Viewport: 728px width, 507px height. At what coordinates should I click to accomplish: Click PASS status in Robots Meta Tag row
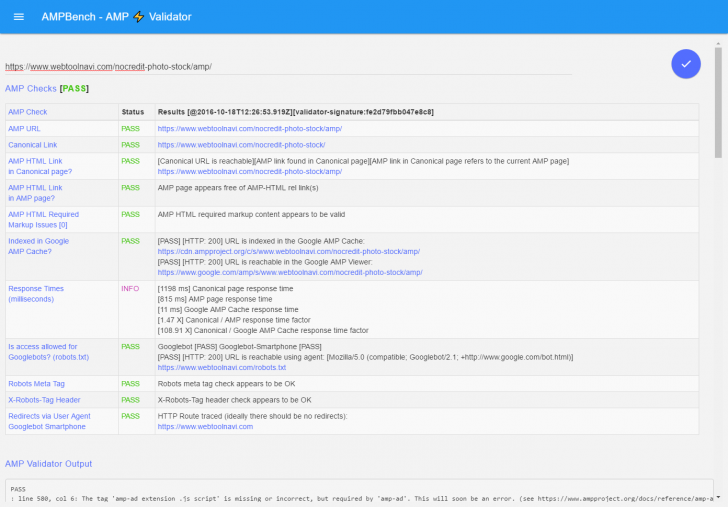point(130,384)
